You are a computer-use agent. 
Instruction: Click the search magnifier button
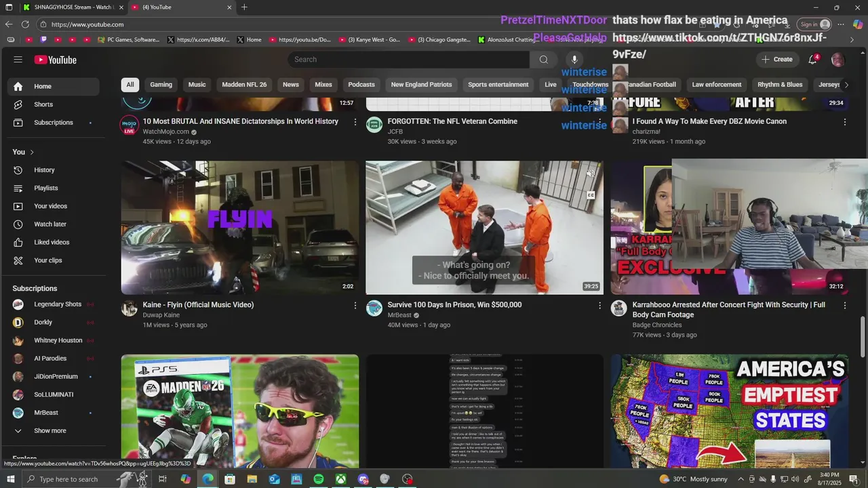[x=544, y=60]
